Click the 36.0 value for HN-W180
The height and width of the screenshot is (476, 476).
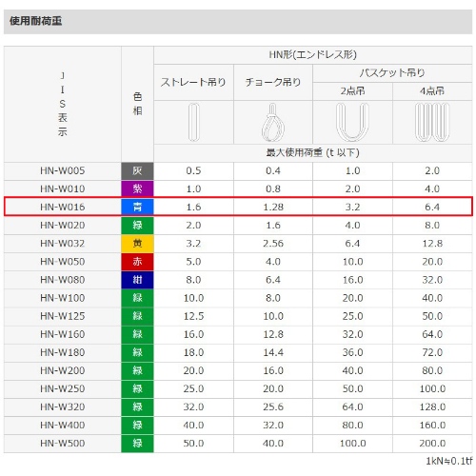[x=352, y=352]
